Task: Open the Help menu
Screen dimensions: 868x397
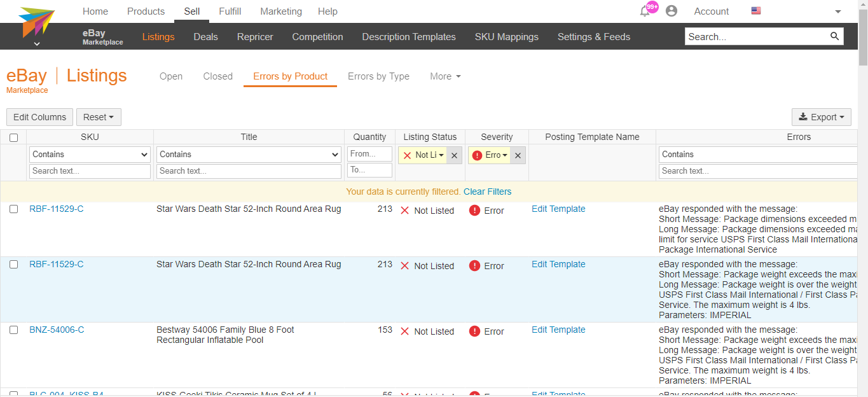Action: pyautogui.click(x=327, y=11)
